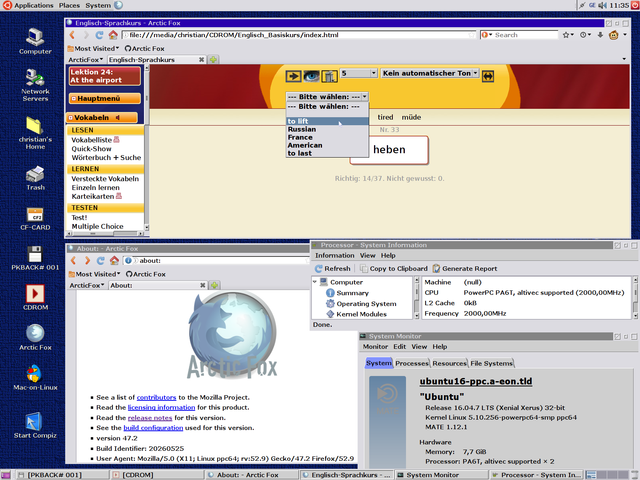Open the Monitor menu in System Monitor
Viewport: 640px width, 480px height.
pyautogui.click(x=375, y=347)
